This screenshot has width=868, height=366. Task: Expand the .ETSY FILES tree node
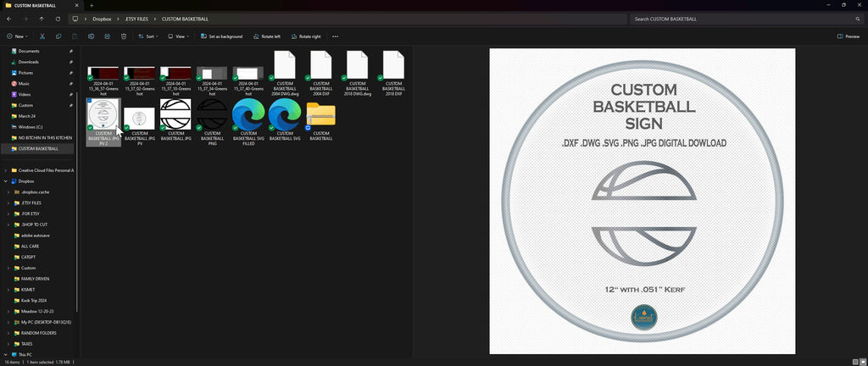(8, 202)
